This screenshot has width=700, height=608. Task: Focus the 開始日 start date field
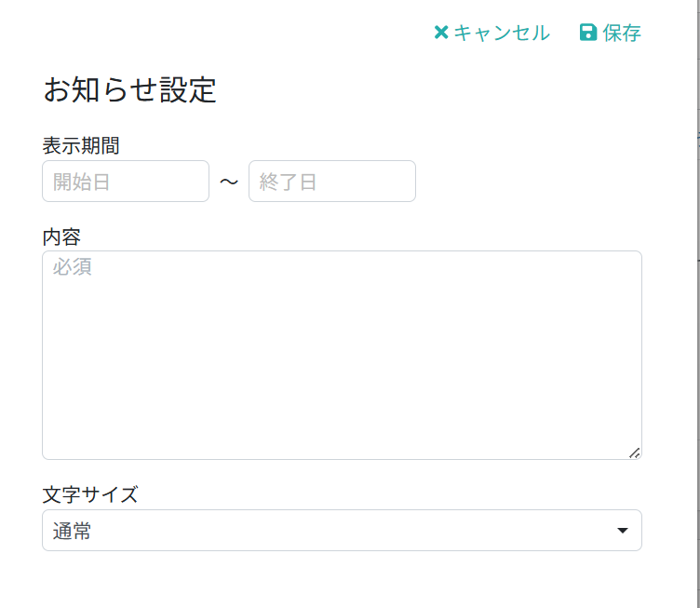coord(126,182)
